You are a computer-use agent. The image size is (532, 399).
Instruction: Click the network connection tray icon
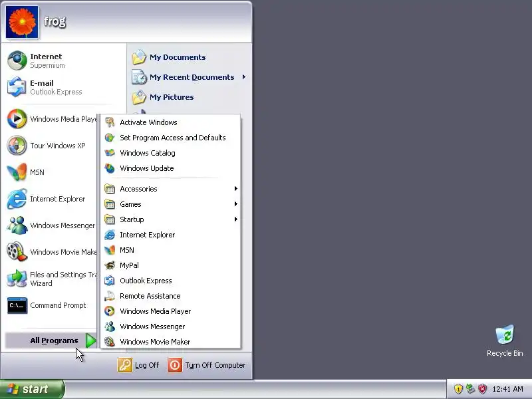(470, 389)
